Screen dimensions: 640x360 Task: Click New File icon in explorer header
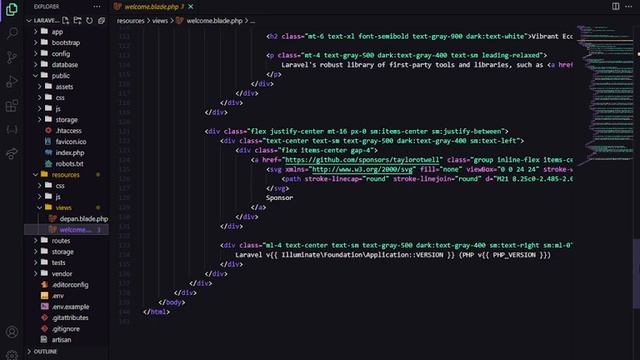[65, 20]
